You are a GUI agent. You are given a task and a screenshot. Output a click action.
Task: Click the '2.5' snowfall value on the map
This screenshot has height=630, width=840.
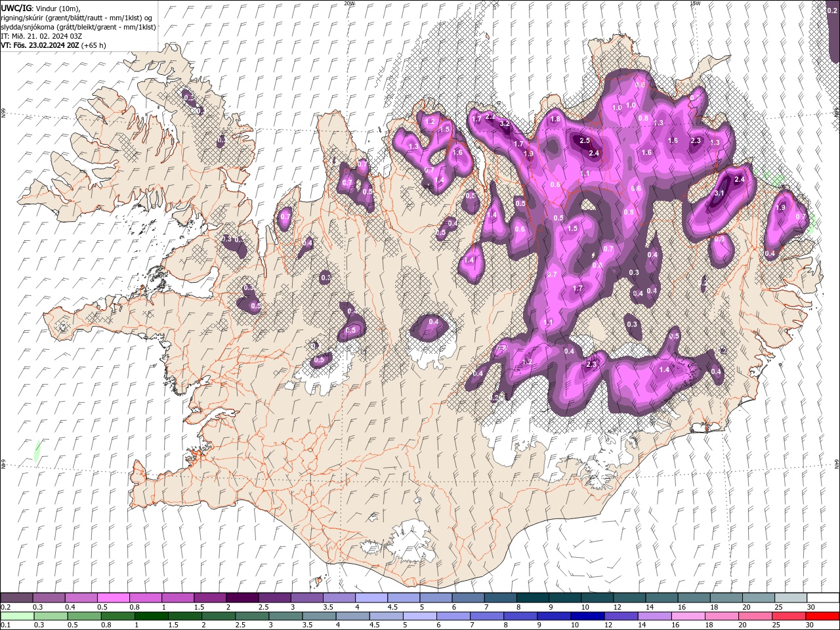tap(585, 140)
